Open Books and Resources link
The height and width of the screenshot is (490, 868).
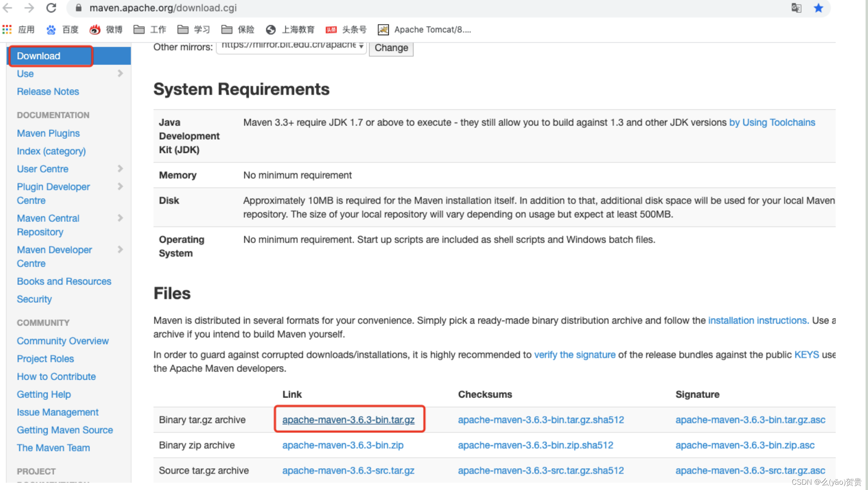click(x=64, y=281)
